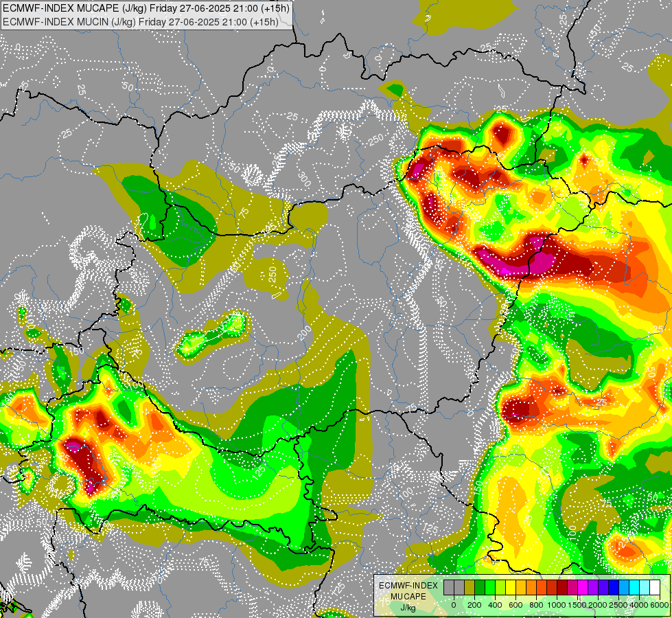This screenshot has width=672, height=618.
Task: Select the olive legend swatch
Action: [x=470, y=588]
